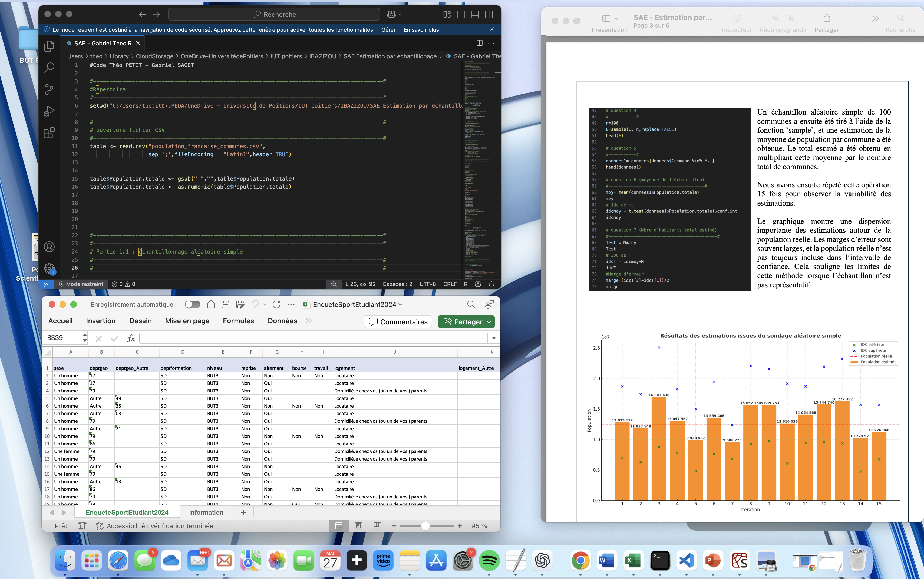
Task: Switch to Excel page layout view
Action: 358,526
